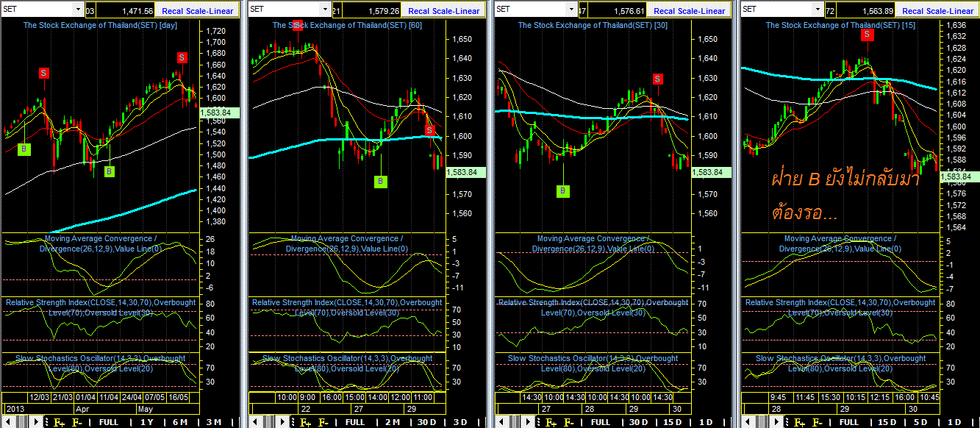980x428 pixels.
Task: Open the SET symbol dropdown on the 30-minute chart
Action: [x=570, y=10]
